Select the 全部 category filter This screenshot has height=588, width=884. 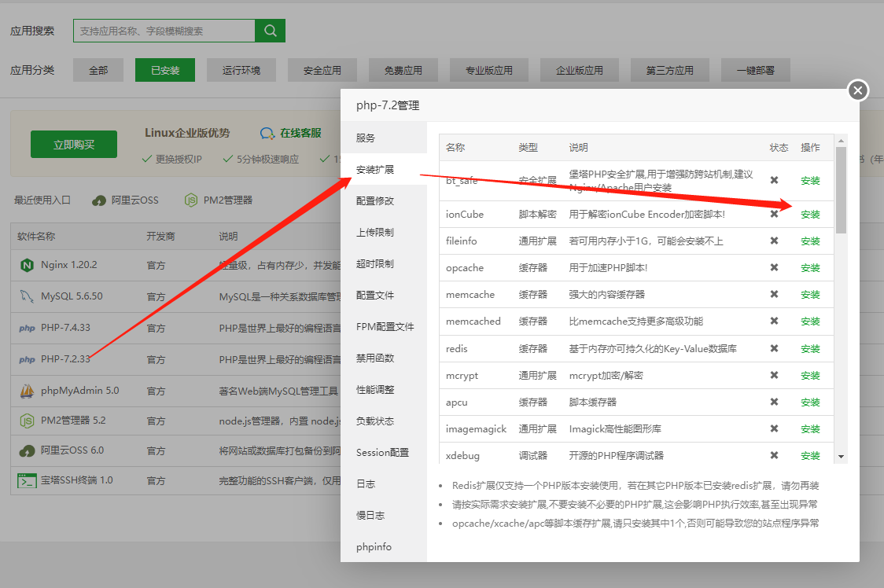click(x=98, y=70)
